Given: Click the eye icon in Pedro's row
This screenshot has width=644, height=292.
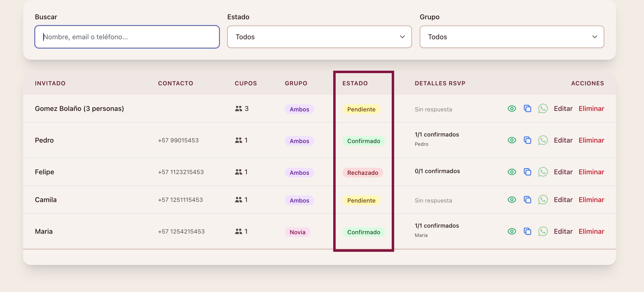Looking at the screenshot, I should [511, 140].
